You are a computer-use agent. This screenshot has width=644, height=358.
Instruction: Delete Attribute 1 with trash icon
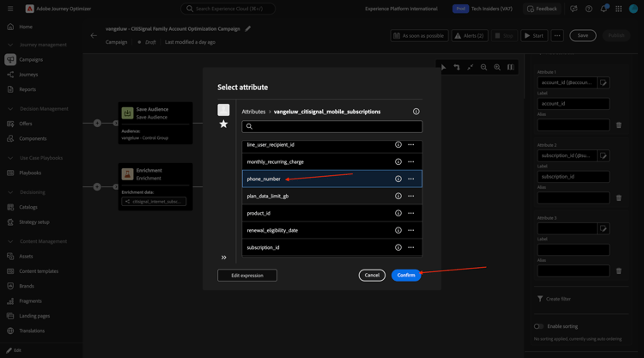click(618, 125)
